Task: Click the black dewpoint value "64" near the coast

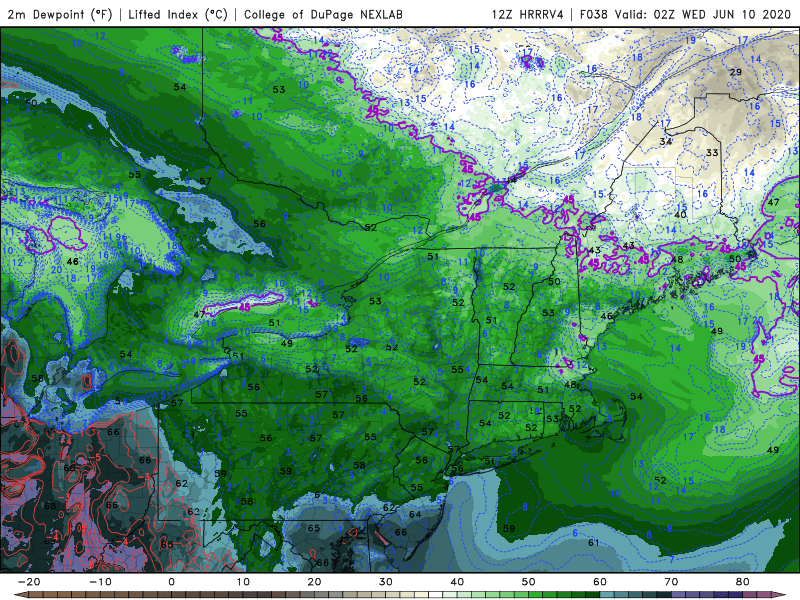Action: [x=415, y=514]
